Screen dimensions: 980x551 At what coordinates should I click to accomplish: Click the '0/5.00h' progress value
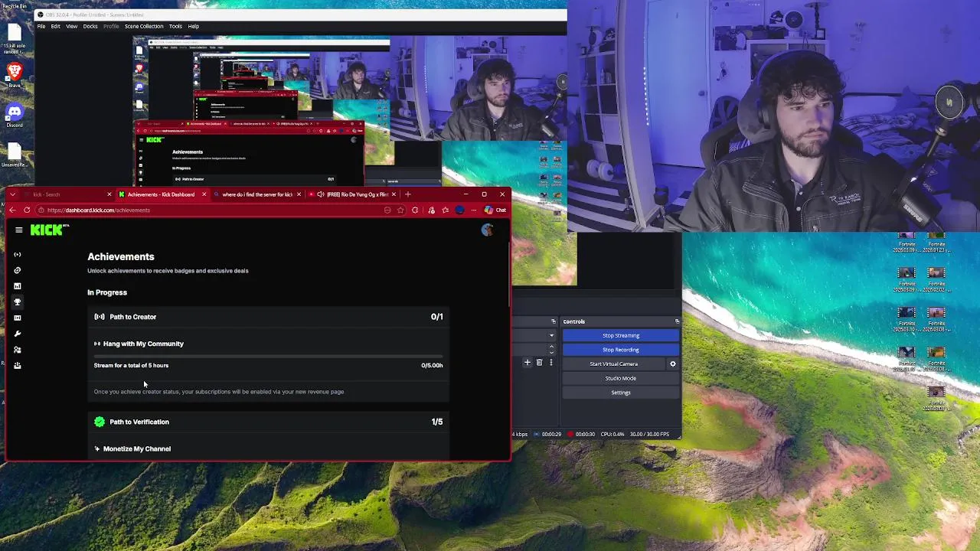[x=432, y=366]
